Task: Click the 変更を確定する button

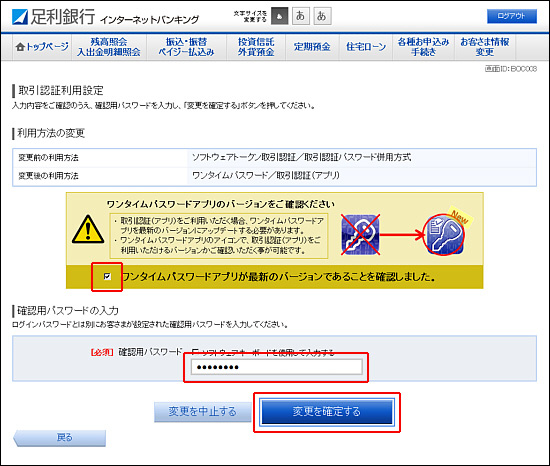Action: pyautogui.click(x=327, y=412)
